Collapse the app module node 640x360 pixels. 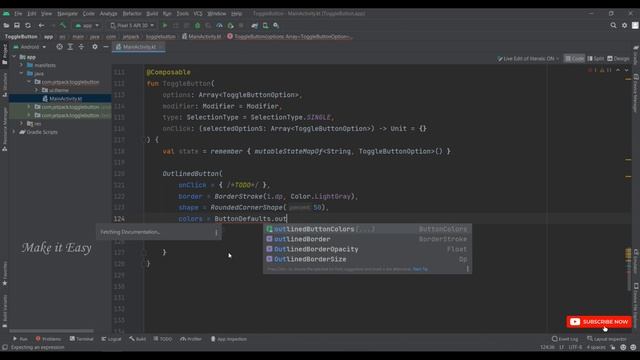pos(15,57)
